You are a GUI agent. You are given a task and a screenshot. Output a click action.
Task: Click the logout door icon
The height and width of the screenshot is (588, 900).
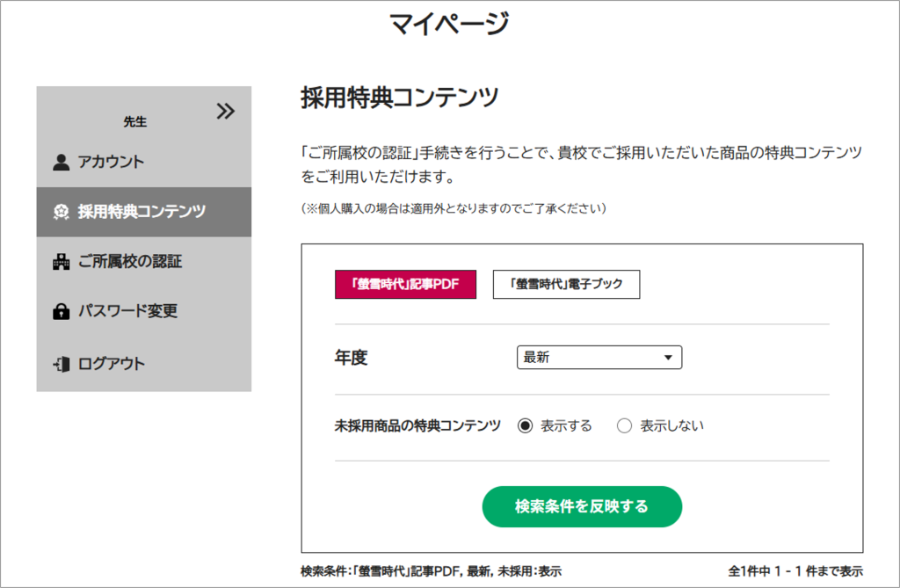[x=61, y=363]
